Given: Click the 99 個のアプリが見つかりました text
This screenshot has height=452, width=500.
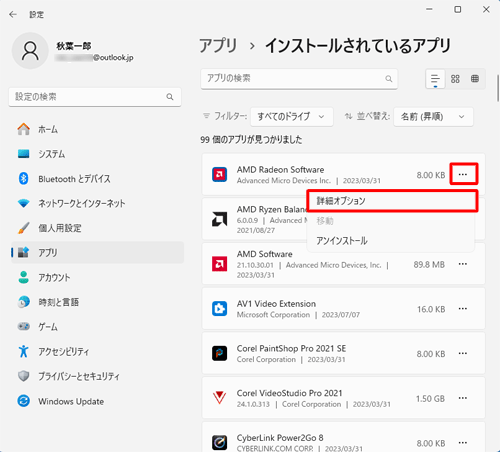Looking at the screenshot, I should coord(251,140).
